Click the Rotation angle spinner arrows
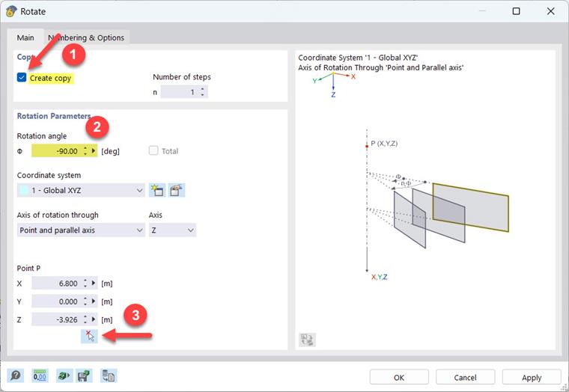The height and width of the screenshot is (392, 569). coord(85,151)
